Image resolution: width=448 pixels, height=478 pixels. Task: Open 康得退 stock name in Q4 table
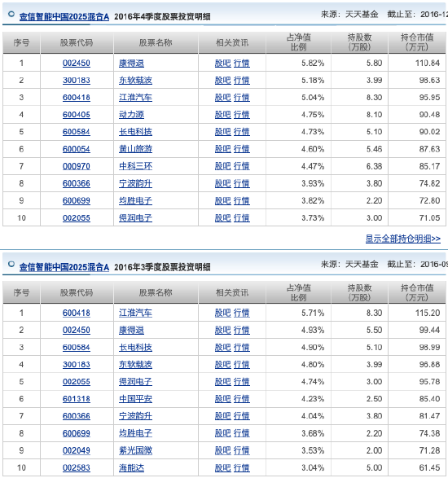tap(131, 63)
